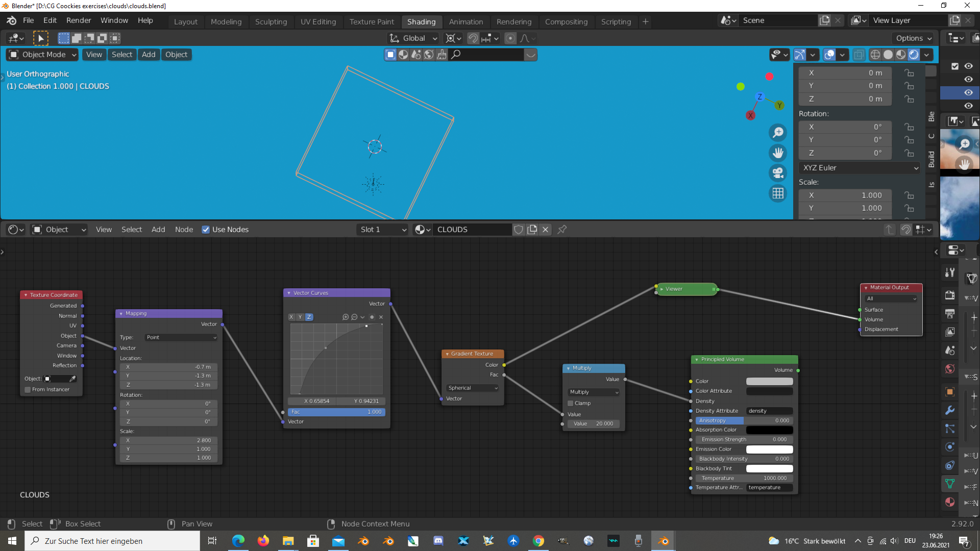Click the Options button in header
This screenshot has height=551, width=980.
913,38
